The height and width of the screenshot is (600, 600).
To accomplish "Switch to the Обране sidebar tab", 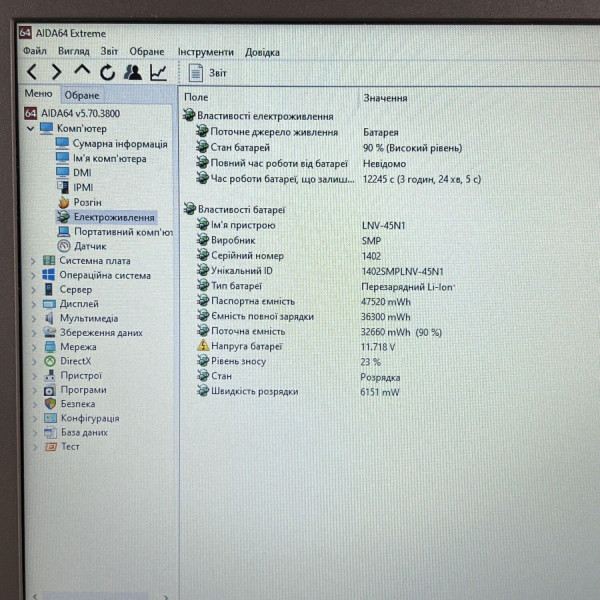I will 82,95.
